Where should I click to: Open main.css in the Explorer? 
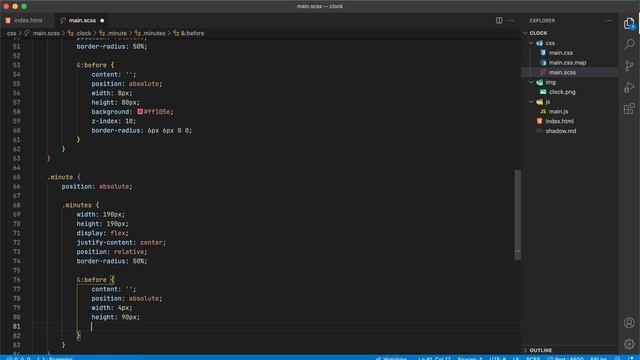coord(560,53)
